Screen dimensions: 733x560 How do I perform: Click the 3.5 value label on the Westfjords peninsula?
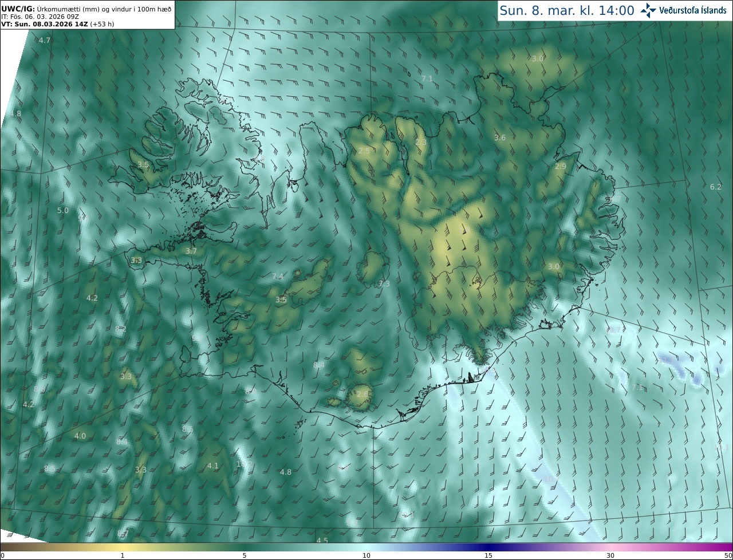tap(143, 165)
